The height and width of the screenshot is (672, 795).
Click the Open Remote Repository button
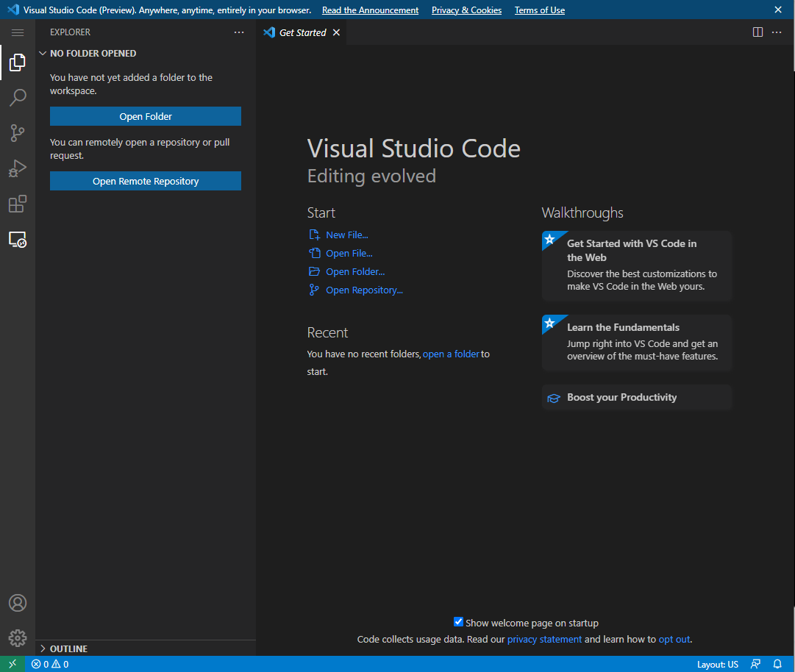tap(146, 181)
